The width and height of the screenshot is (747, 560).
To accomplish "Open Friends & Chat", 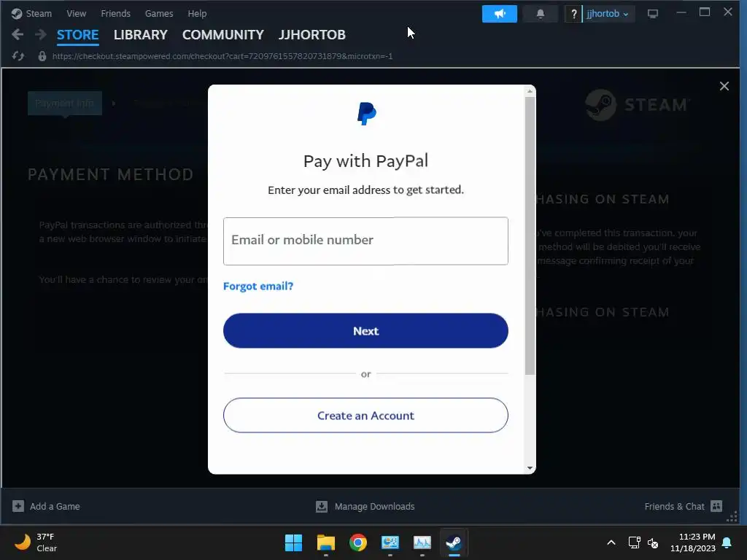I will (674, 506).
